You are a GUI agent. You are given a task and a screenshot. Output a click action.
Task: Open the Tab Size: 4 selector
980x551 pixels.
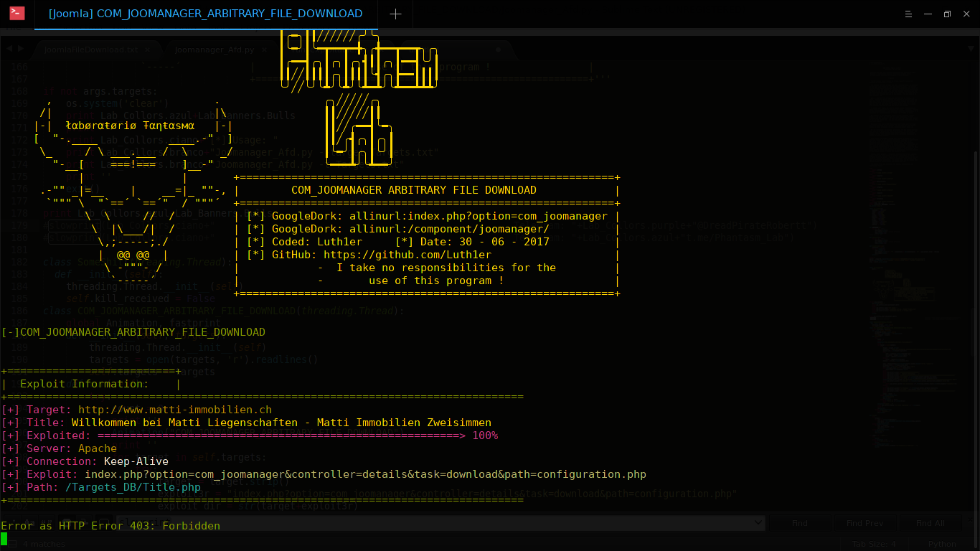coord(874,544)
